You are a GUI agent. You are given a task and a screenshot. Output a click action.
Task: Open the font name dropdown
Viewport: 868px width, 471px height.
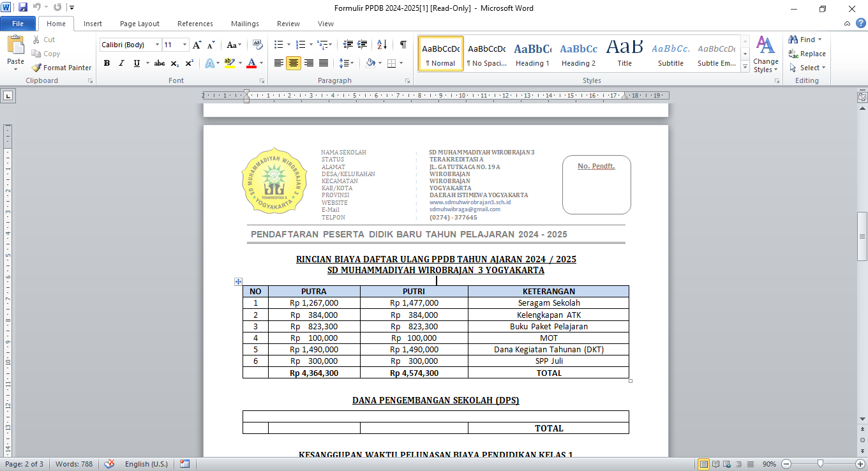[x=157, y=45]
